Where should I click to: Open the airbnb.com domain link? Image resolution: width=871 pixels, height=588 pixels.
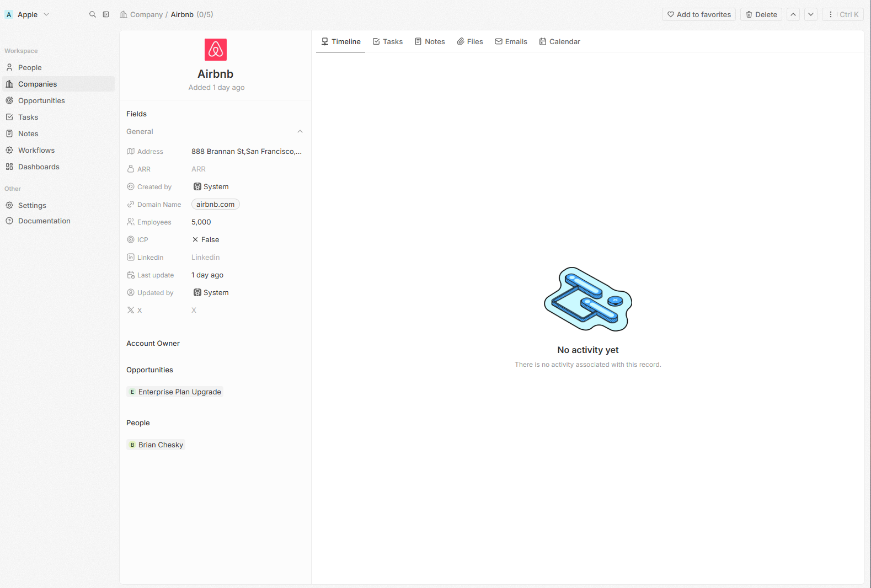point(216,204)
